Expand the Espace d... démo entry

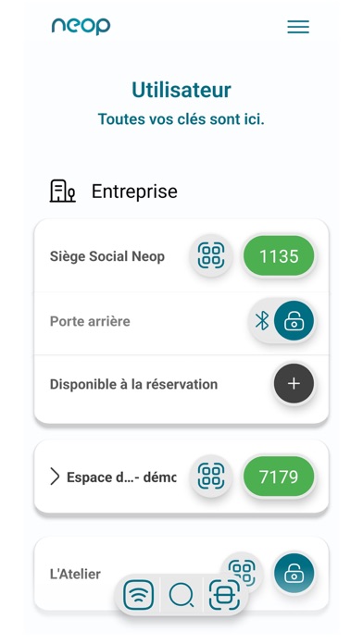tap(55, 477)
